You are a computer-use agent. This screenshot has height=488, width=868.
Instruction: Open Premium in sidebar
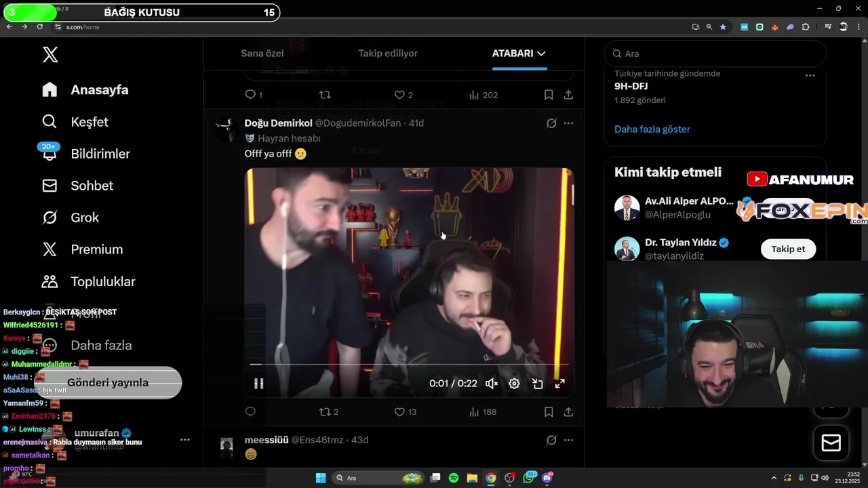(83, 249)
